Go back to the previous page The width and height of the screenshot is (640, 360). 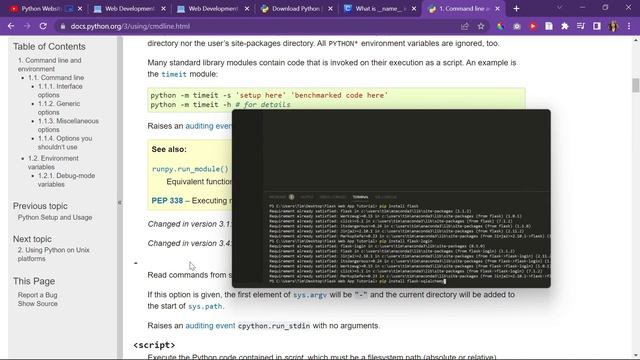tap(11, 26)
